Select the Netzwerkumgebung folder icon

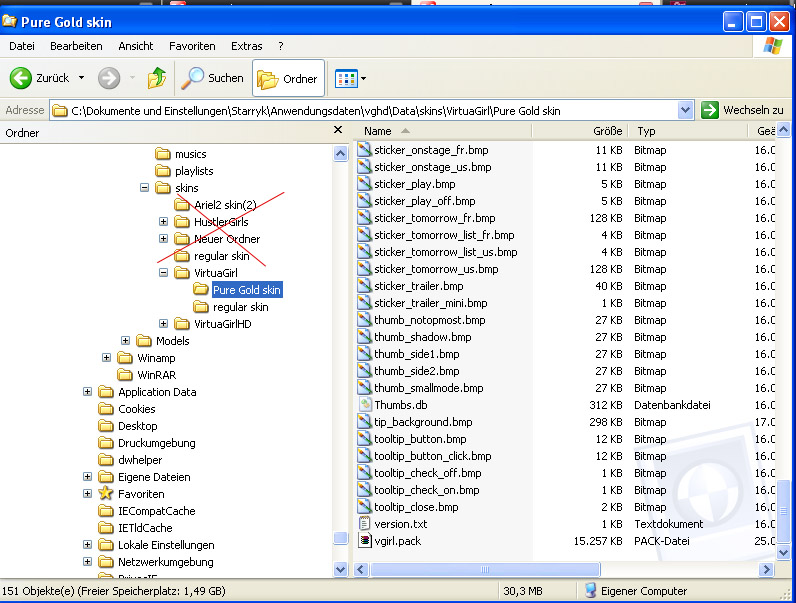click(x=106, y=562)
